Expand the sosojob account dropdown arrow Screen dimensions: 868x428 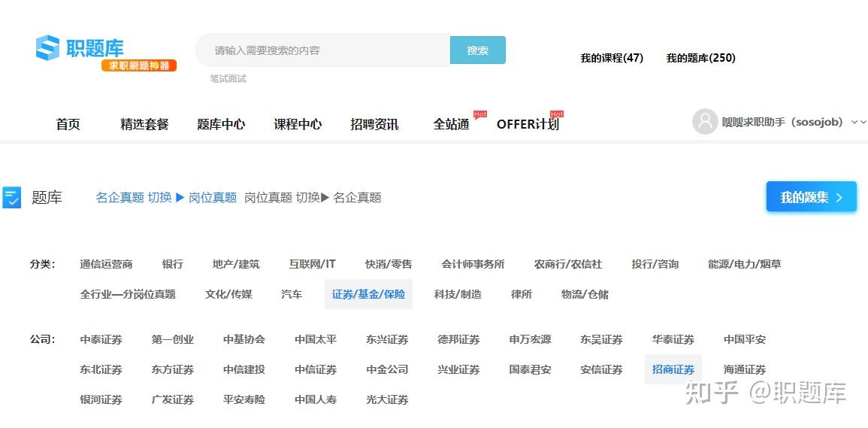click(858, 122)
